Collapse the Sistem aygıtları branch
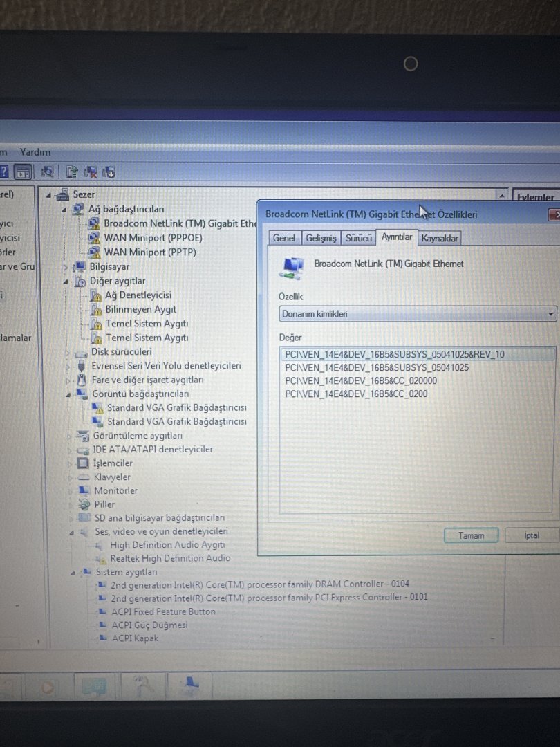The width and height of the screenshot is (560, 747). tap(73, 573)
